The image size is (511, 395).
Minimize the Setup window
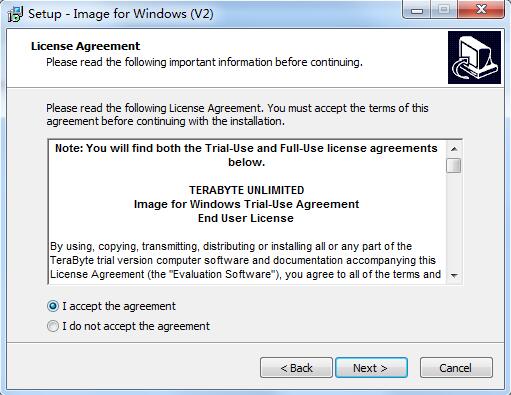[x=417, y=10]
